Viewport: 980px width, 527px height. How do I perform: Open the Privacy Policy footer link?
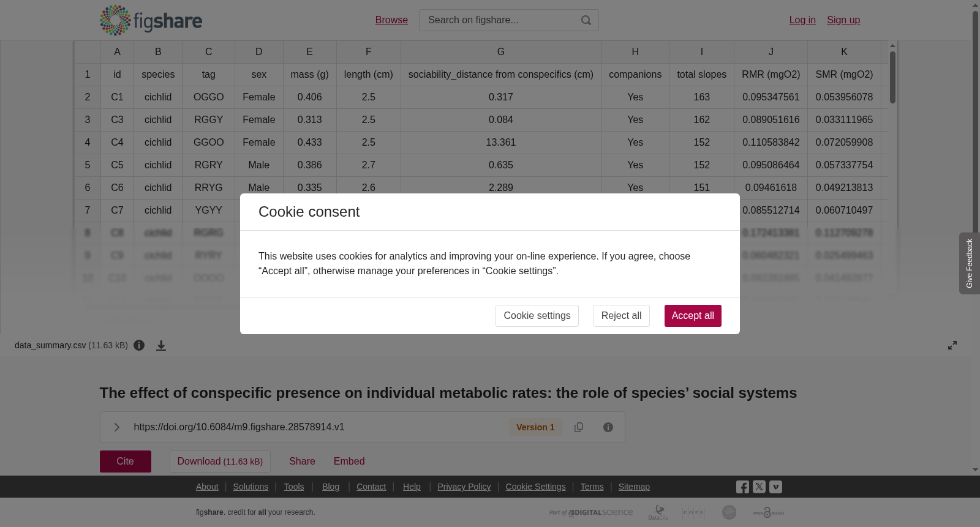(464, 487)
